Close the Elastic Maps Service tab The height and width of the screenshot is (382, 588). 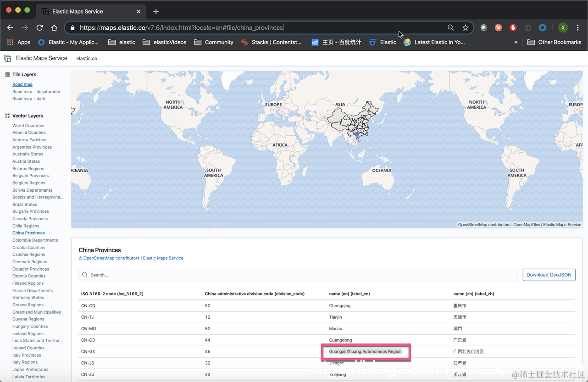(139, 11)
